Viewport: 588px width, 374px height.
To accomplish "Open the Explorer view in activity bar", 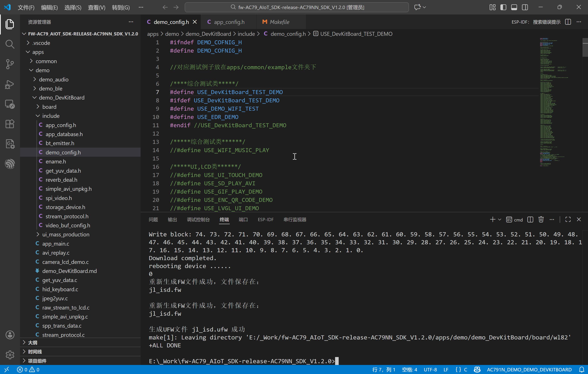I will pyautogui.click(x=10, y=24).
